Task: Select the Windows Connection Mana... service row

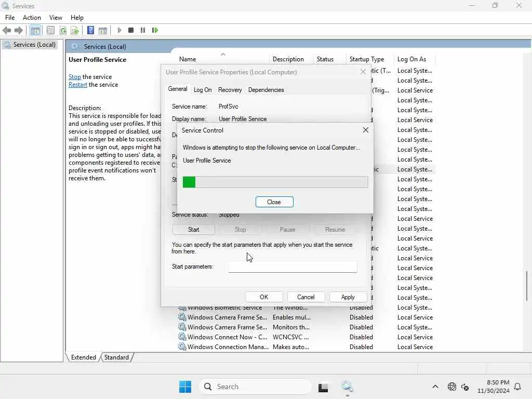Action: click(x=307, y=347)
